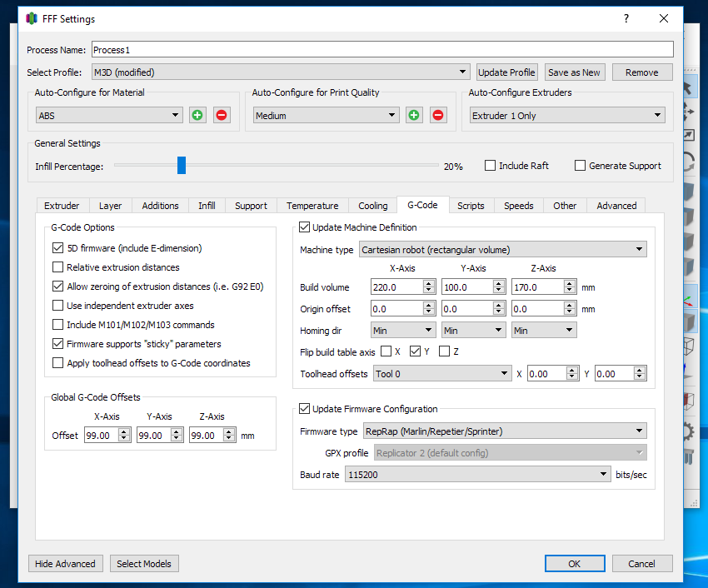Select the arrow tool in background toolbar

(x=688, y=87)
